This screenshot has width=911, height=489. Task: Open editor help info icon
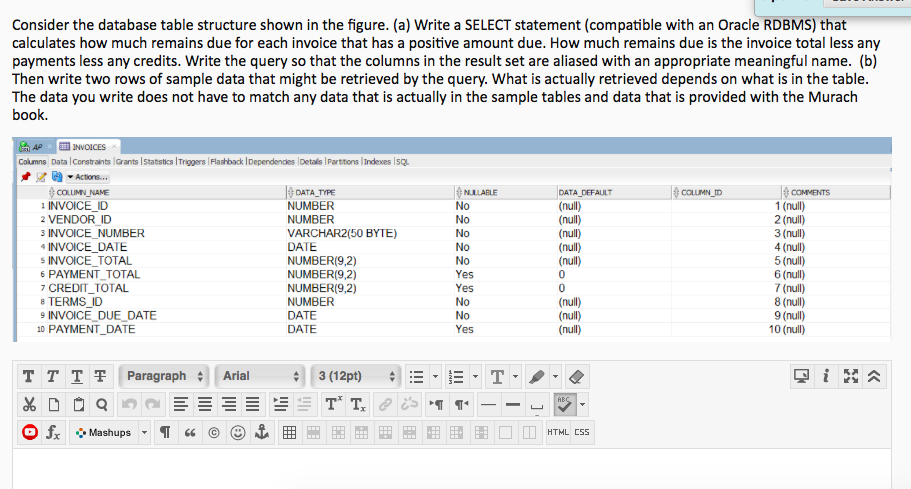click(x=826, y=376)
